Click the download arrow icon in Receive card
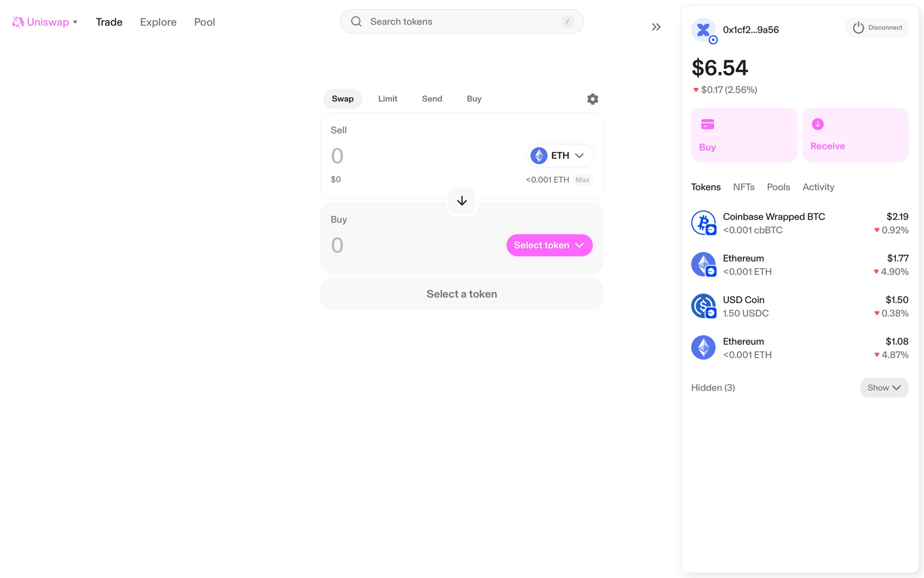This screenshot has height=578, width=924. coord(818,124)
